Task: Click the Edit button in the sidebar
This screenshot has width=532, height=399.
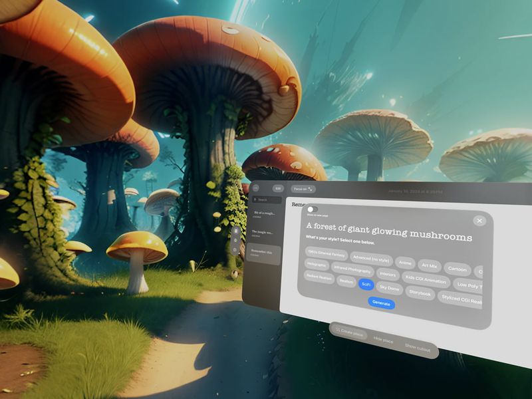Action: (277, 188)
